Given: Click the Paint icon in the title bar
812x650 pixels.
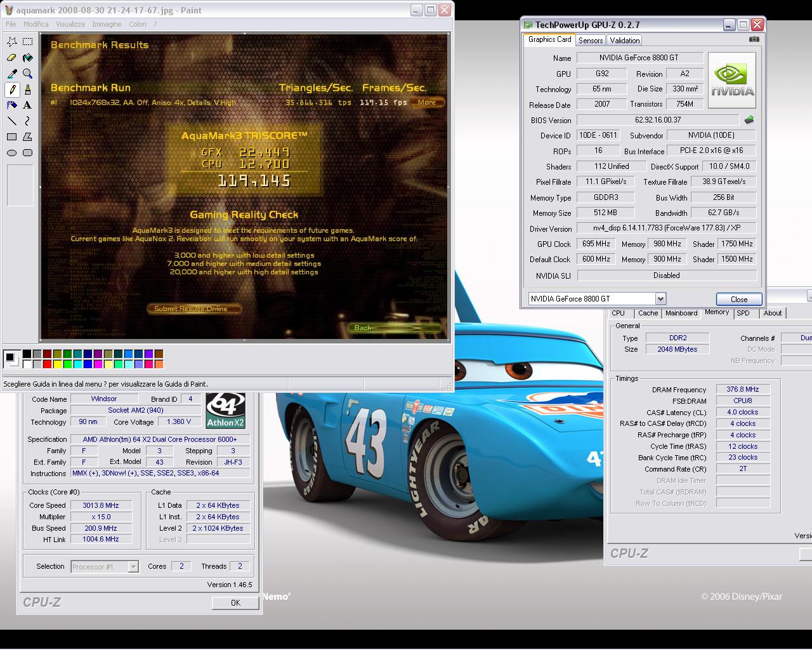Looking at the screenshot, I should tap(9, 10).
